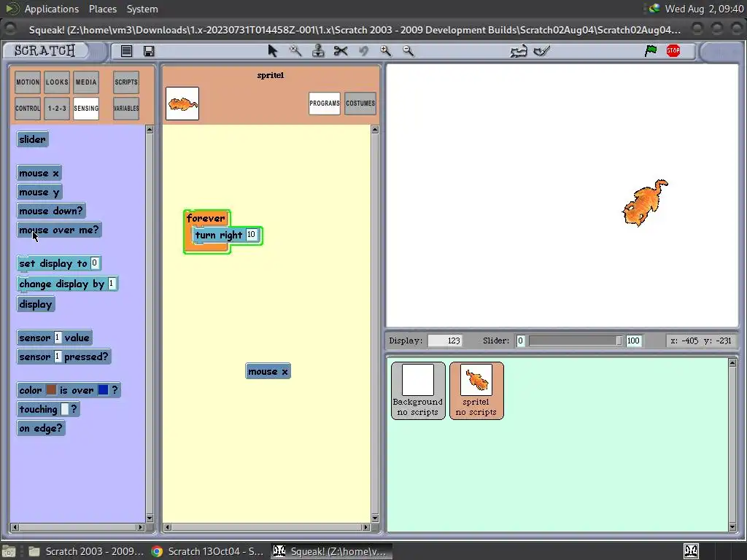Click the mouse down? block

pyautogui.click(x=51, y=211)
